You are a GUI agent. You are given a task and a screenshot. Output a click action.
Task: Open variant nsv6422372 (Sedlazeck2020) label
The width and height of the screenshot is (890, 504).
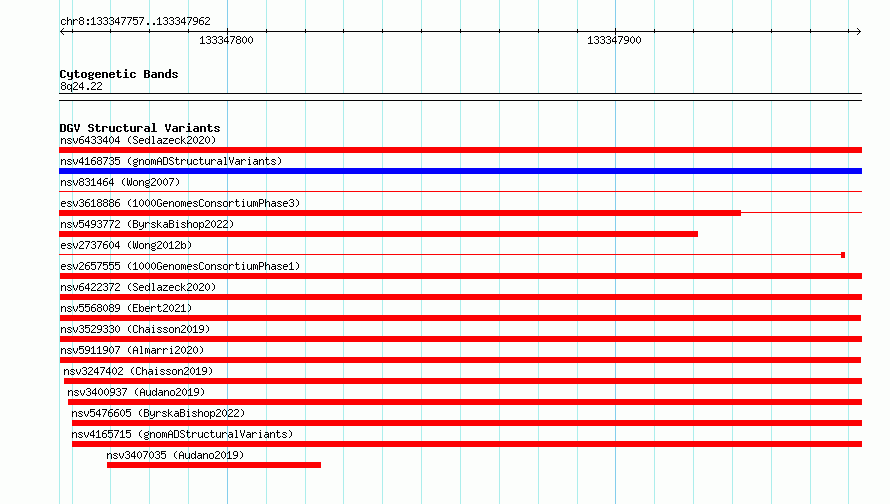138,287
